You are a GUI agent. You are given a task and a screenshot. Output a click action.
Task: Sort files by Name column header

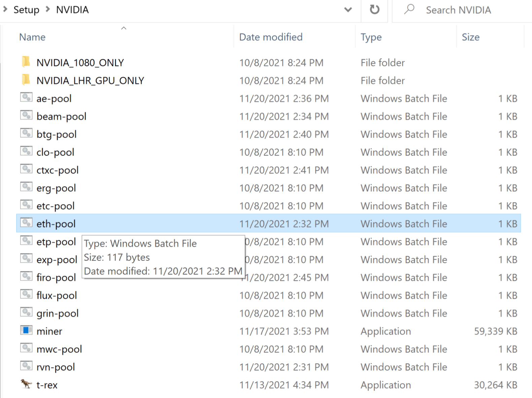32,37
